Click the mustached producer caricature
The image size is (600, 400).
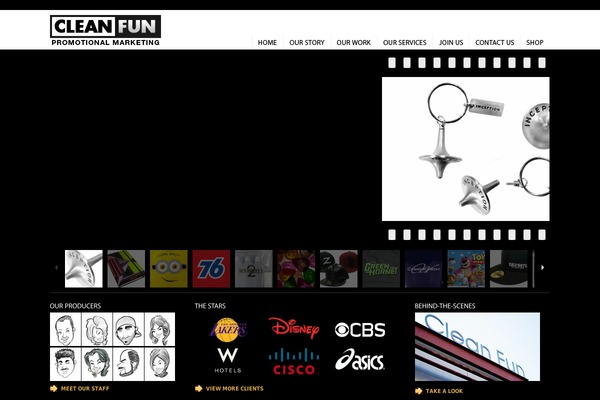(x=65, y=364)
